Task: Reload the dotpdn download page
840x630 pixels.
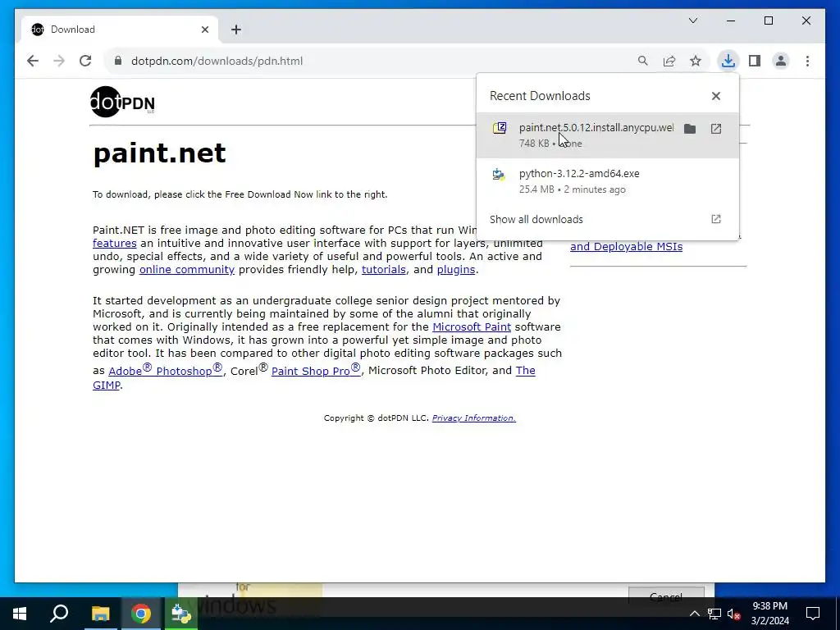Action: (x=85, y=61)
